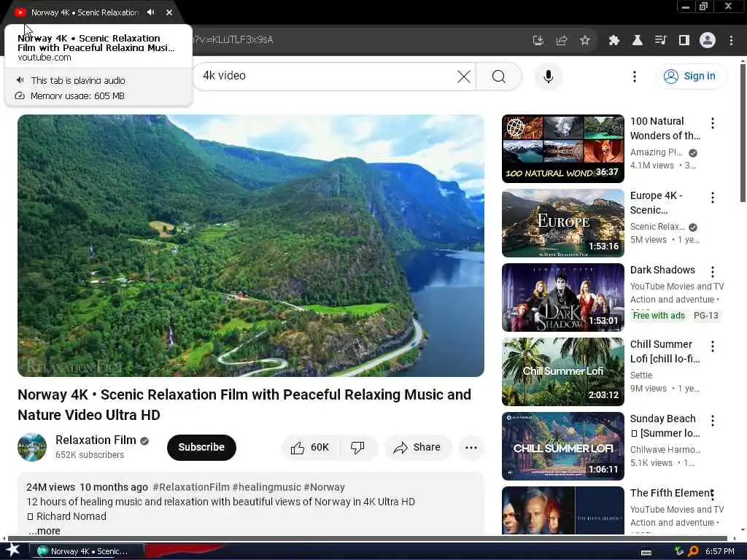Click the 'Chill Summer Lofi [chill lo-fi...' title

pos(665,351)
